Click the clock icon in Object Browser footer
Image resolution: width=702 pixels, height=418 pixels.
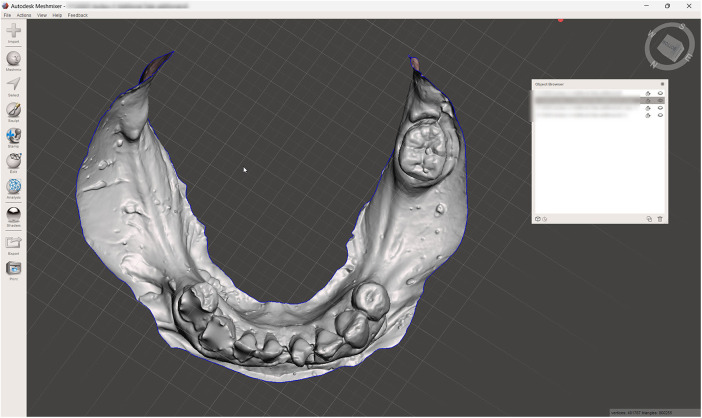point(544,219)
